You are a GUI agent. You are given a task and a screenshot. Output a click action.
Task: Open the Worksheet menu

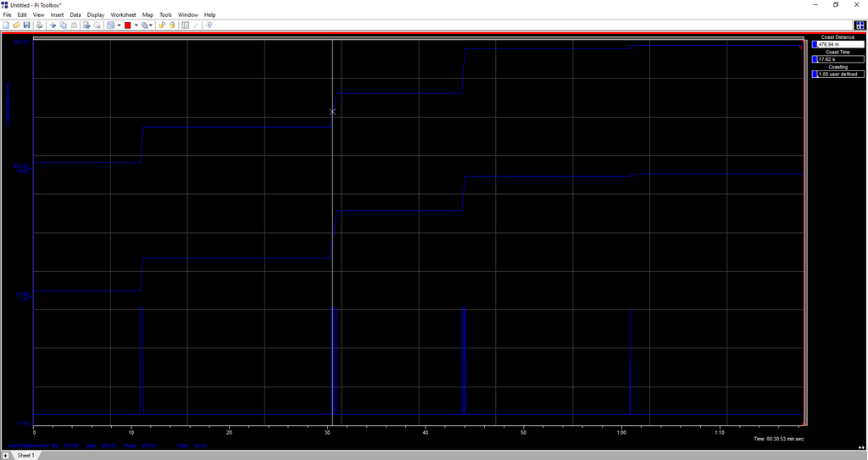123,15
